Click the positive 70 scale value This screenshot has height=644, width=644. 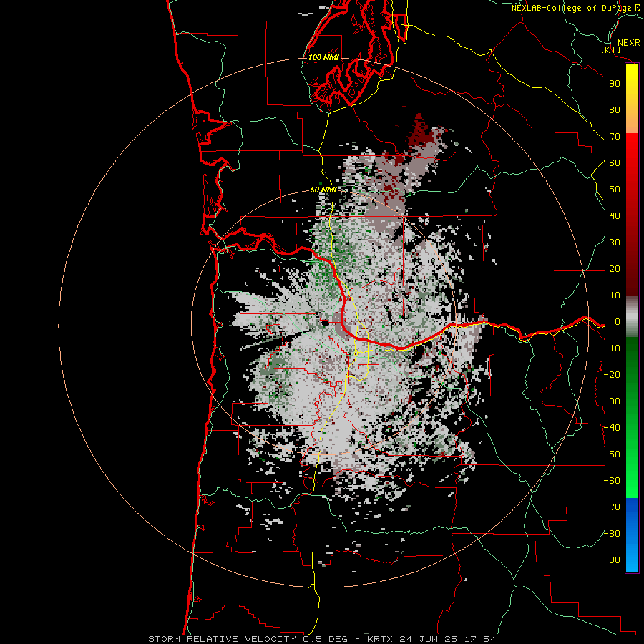[615, 137]
